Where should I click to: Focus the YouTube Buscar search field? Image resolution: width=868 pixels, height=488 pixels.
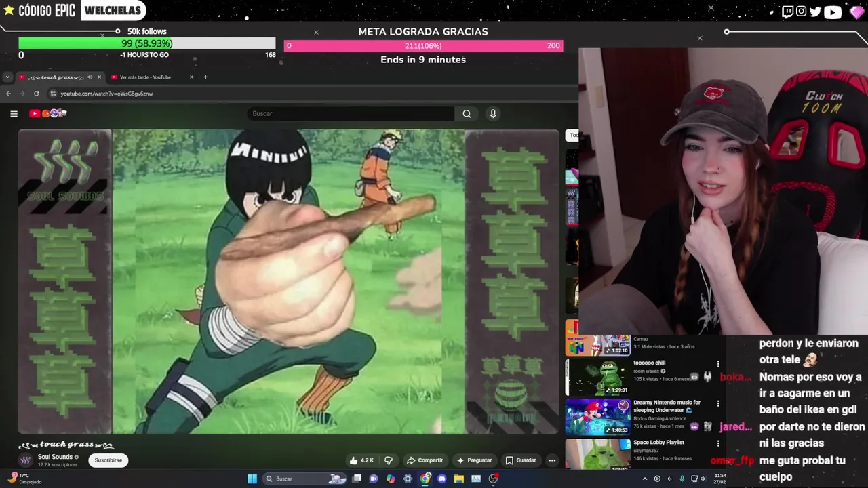351,114
